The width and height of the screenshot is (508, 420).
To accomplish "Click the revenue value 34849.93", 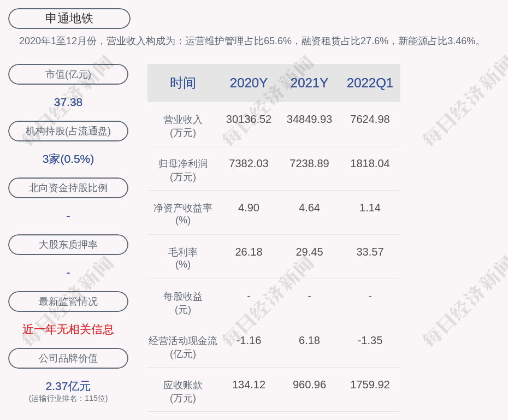I will coord(309,119).
